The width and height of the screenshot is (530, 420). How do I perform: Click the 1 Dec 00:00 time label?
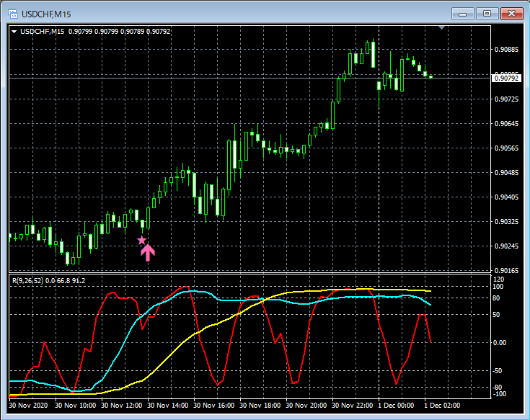[x=395, y=406]
